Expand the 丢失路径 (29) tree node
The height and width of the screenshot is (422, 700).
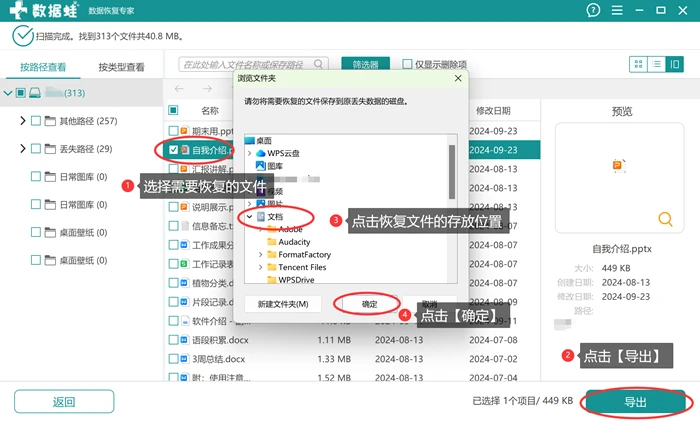[x=23, y=149]
